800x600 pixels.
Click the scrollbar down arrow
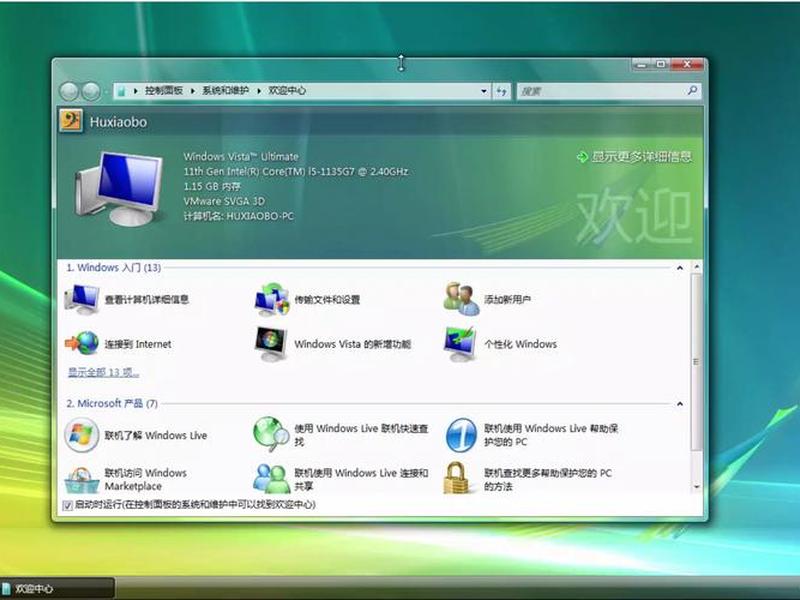pyautogui.click(x=696, y=487)
